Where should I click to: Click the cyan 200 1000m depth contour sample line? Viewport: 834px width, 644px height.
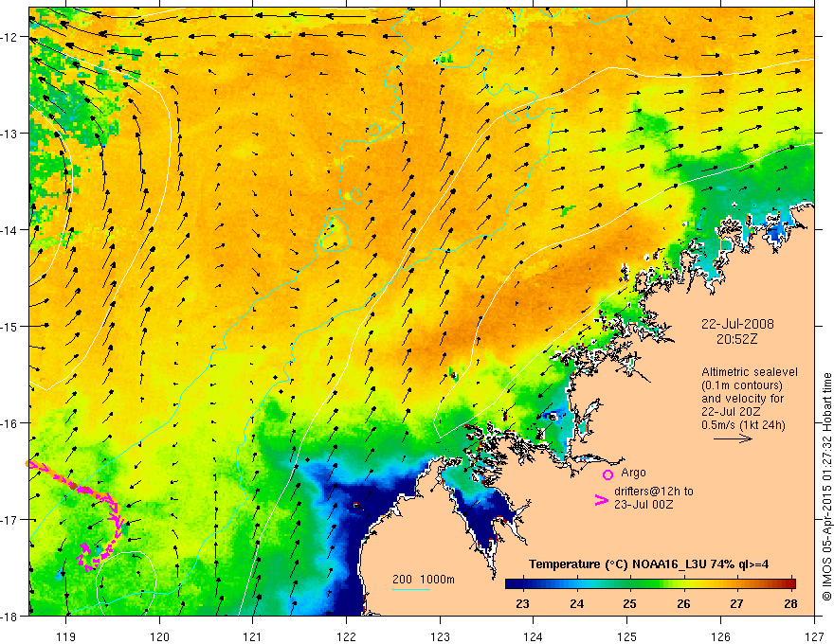(411, 589)
